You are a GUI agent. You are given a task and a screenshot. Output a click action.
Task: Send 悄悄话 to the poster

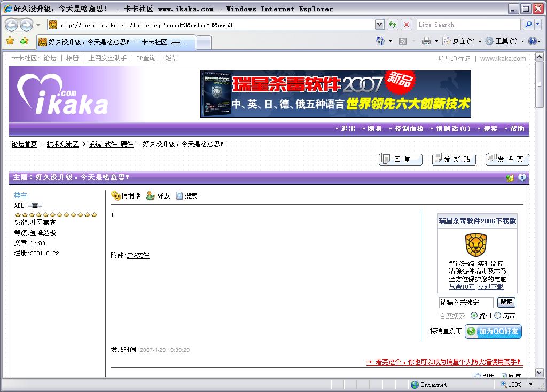(x=126, y=195)
